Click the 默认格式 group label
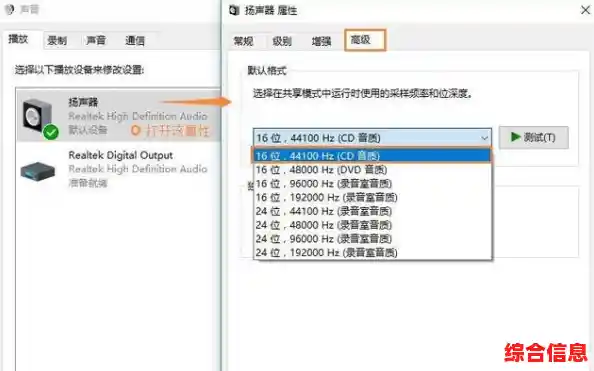Screen dimensions: 594x371 tap(267, 70)
